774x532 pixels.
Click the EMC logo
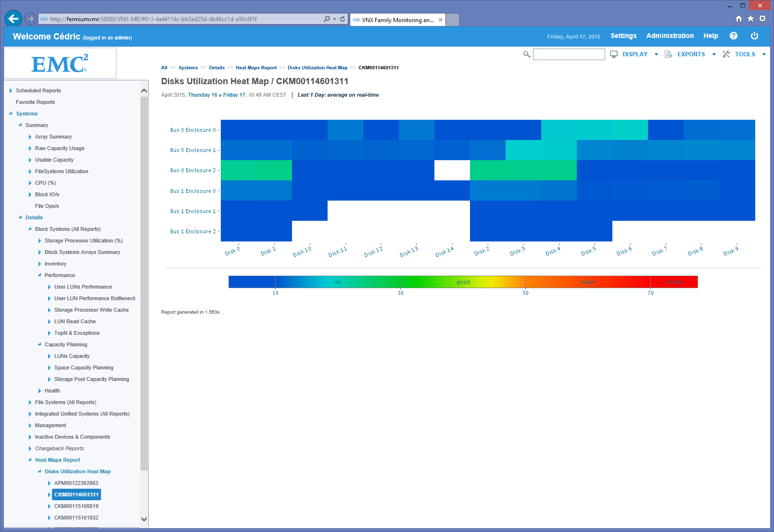[60, 63]
